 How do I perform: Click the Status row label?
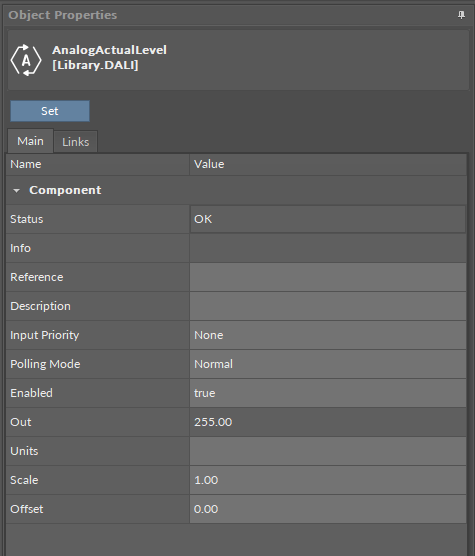(27, 219)
